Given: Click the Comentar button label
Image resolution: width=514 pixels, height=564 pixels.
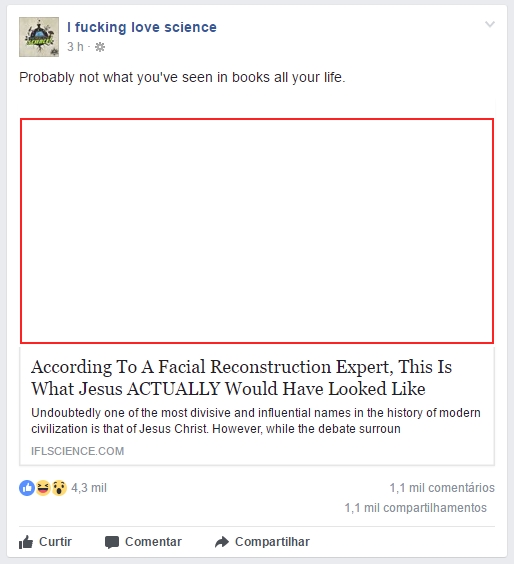Looking at the screenshot, I should pos(153,542).
